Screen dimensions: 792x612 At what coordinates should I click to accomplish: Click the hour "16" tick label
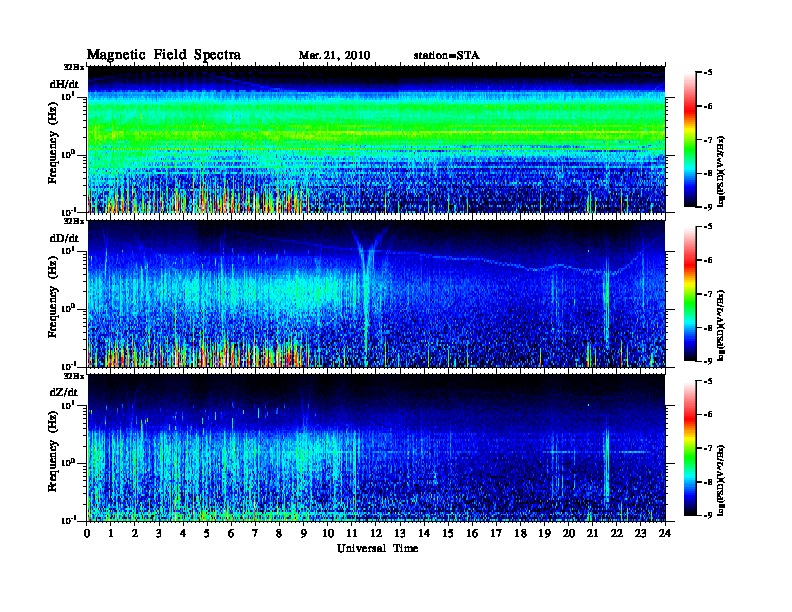(x=472, y=533)
